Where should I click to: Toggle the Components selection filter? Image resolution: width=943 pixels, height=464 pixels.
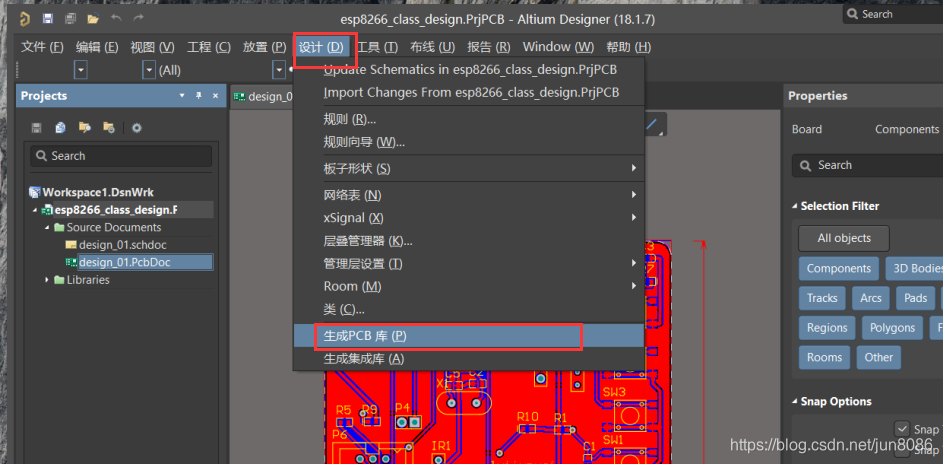pos(838,269)
